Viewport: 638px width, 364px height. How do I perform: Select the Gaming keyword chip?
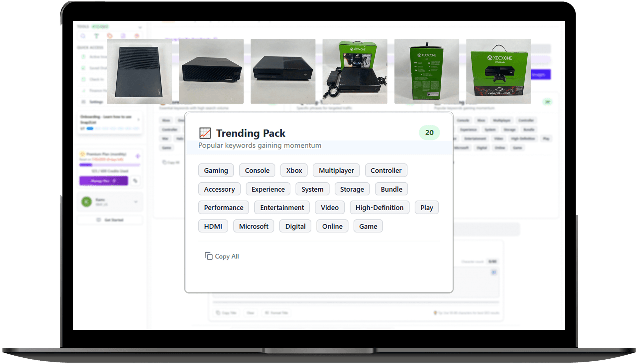pos(216,170)
